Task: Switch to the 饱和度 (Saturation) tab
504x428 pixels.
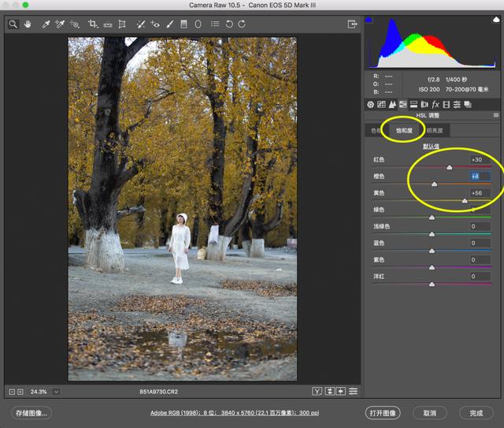Action: tap(404, 131)
